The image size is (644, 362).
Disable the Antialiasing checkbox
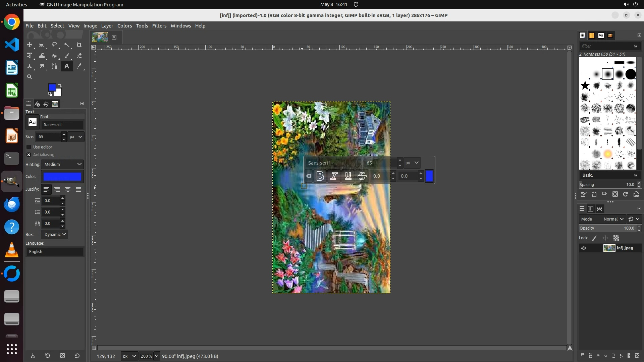(x=29, y=155)
